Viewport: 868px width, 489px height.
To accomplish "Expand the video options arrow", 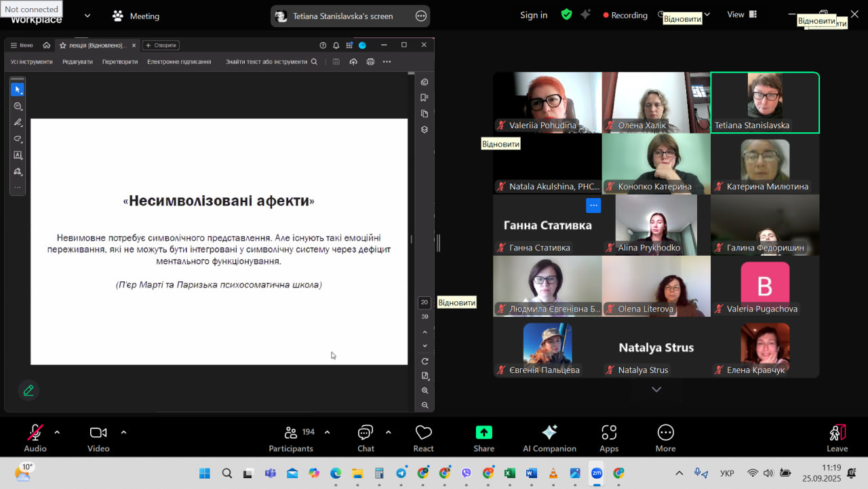I will point(123,432).
